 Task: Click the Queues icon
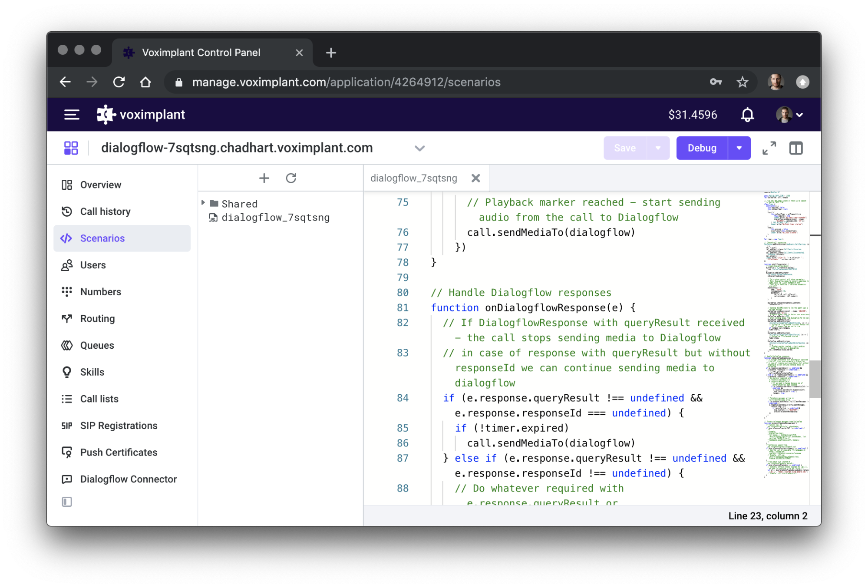click(66, 345)
